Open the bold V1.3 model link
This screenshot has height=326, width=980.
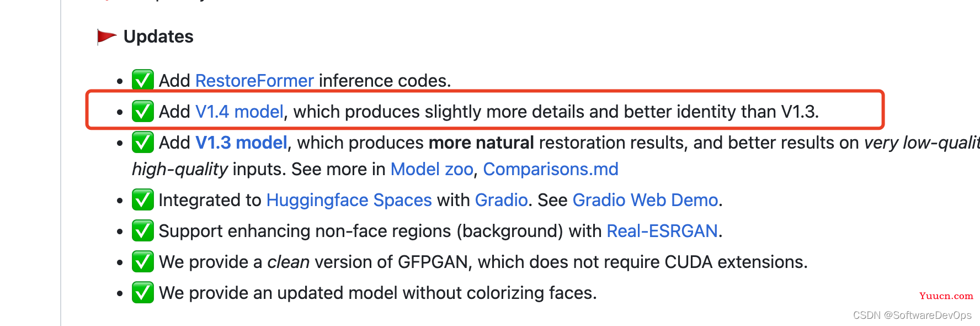[x=242, y=143]
